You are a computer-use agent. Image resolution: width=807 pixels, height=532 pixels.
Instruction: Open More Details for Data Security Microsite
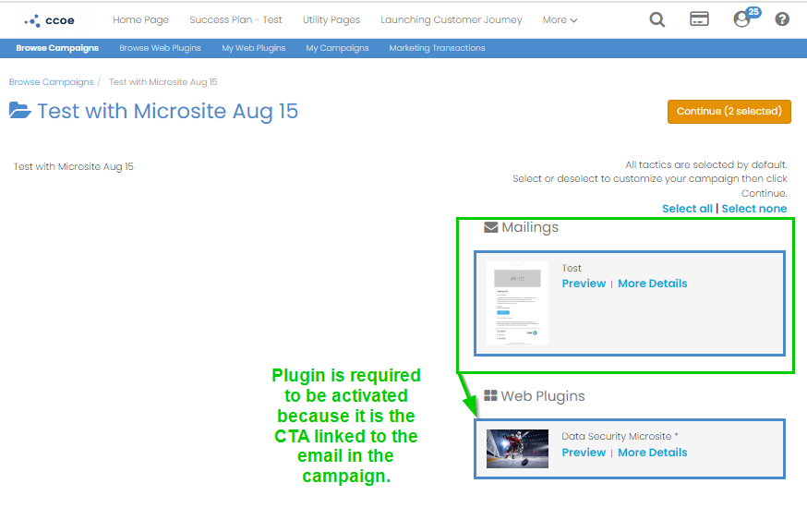coord(652,452)
